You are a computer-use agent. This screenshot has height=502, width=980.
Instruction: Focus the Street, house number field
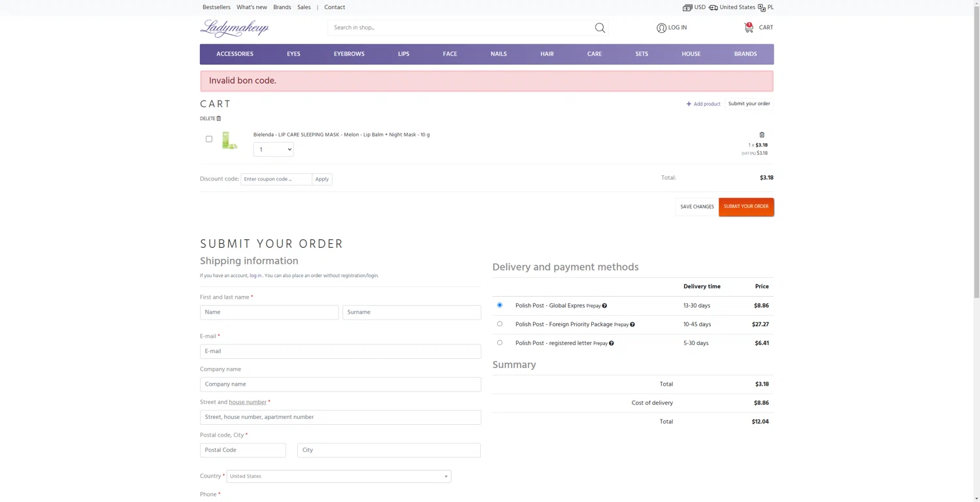340,417
